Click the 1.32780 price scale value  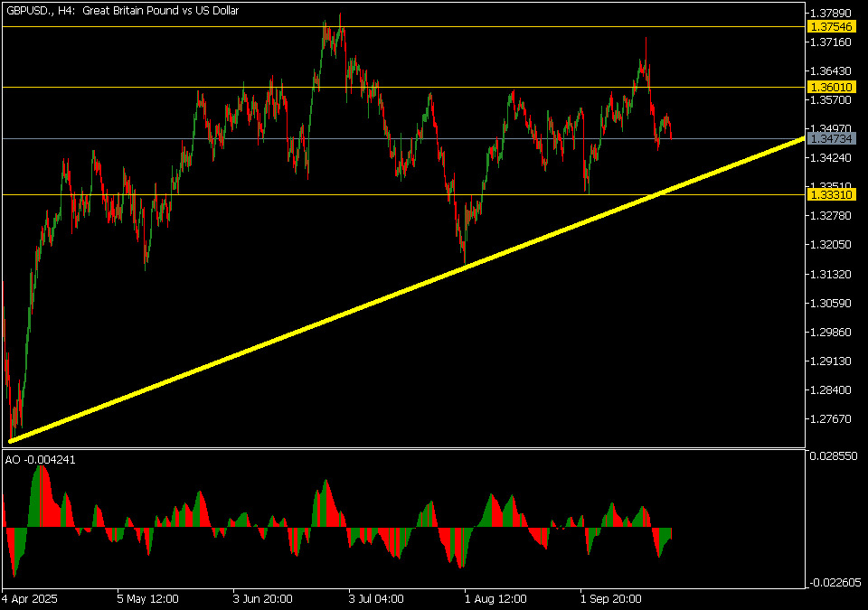[830, 215]
